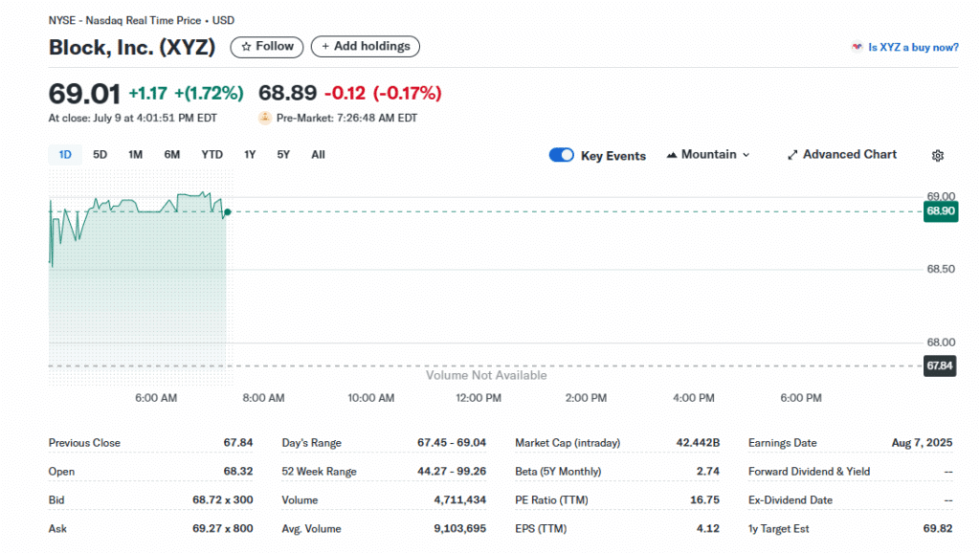Click 1y Target Est value 69.82

coord(938,529)
